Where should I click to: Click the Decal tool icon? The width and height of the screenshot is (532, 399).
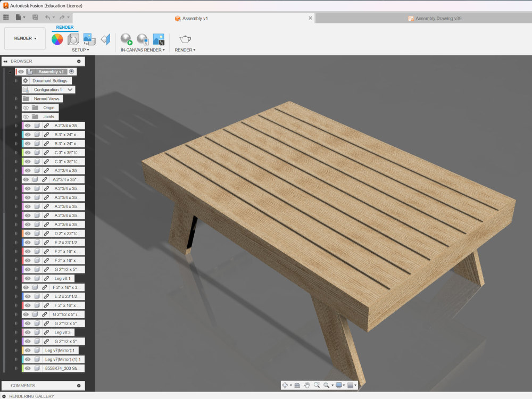(x=89, y=39)
